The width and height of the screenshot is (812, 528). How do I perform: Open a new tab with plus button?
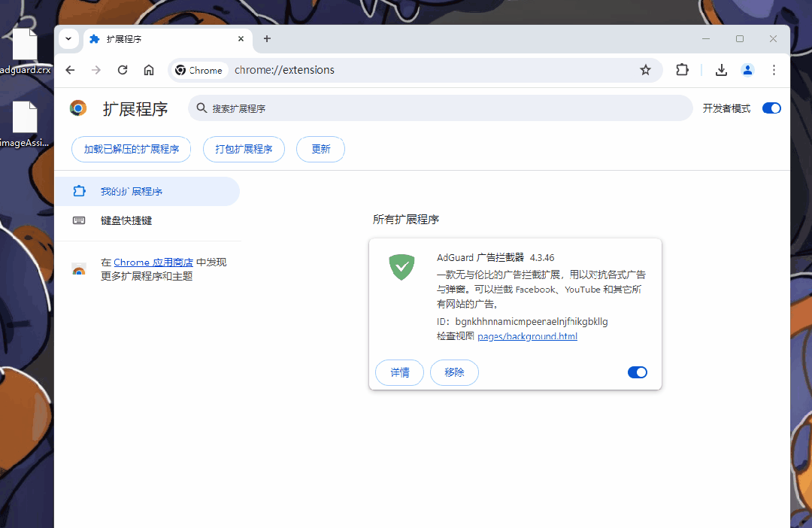pos(267,39)
